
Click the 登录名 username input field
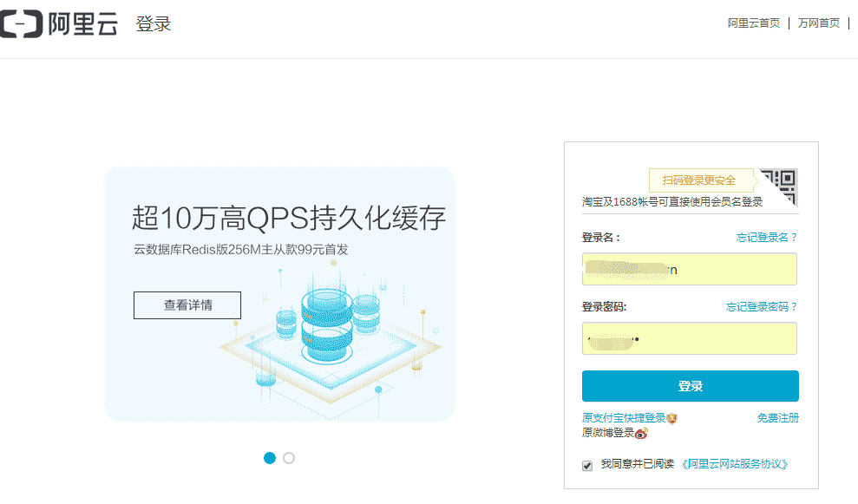(x=690, y=269)
